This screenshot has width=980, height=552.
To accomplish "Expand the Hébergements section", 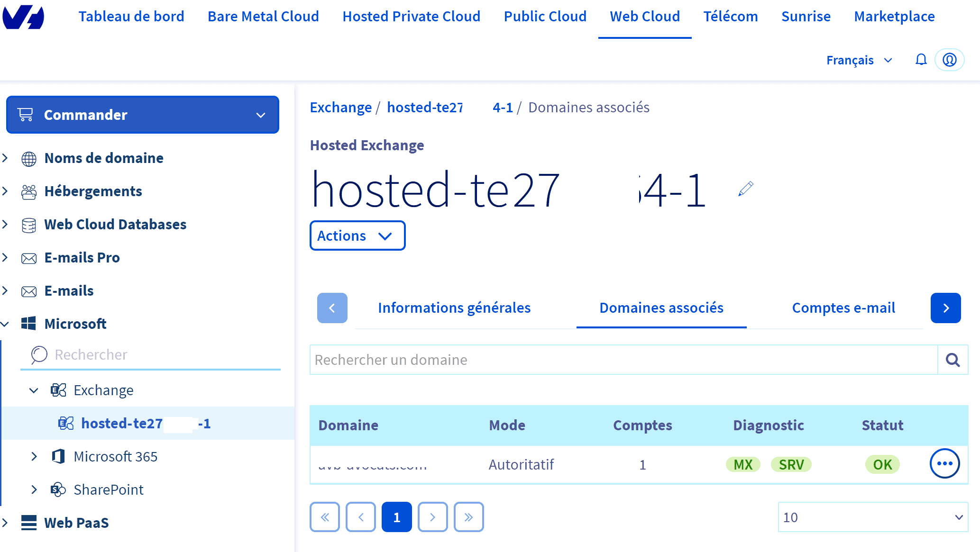I will tap(5, 191).
